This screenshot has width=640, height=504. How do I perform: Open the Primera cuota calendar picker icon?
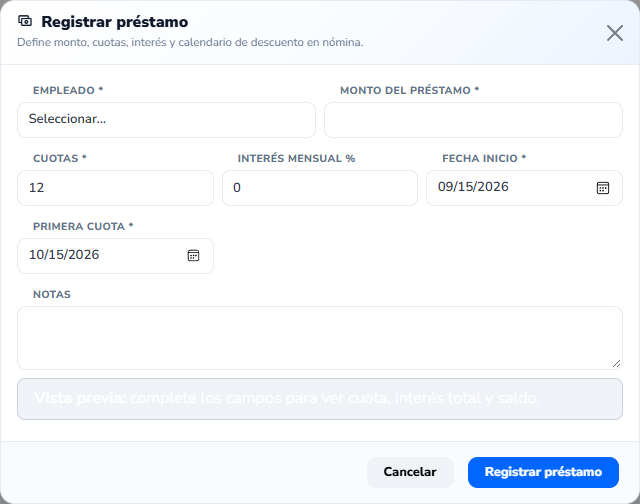[x=193, y=255]
